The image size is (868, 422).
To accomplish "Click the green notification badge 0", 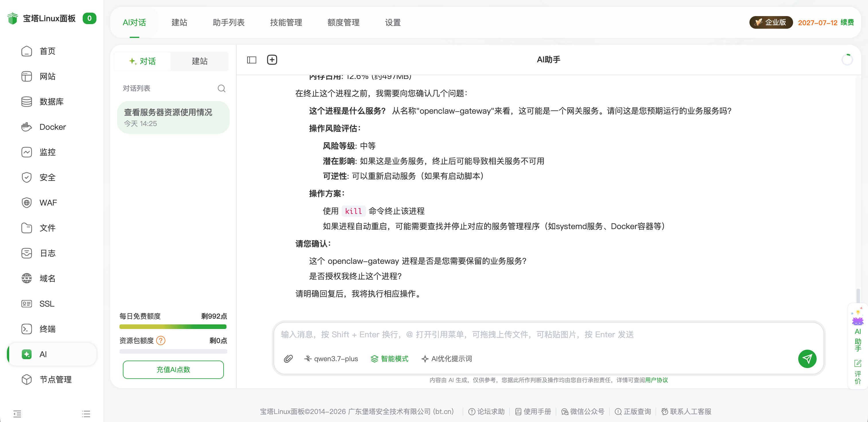I will (89, 18).
